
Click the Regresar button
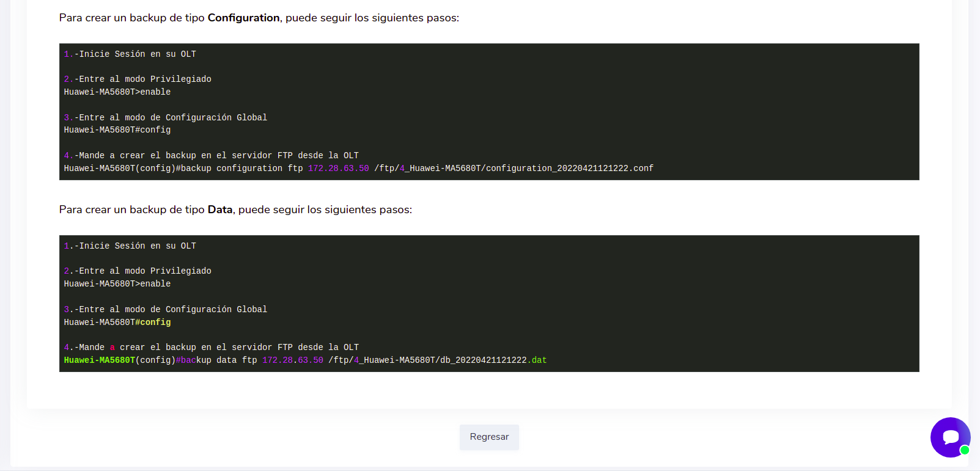[489, 437]
